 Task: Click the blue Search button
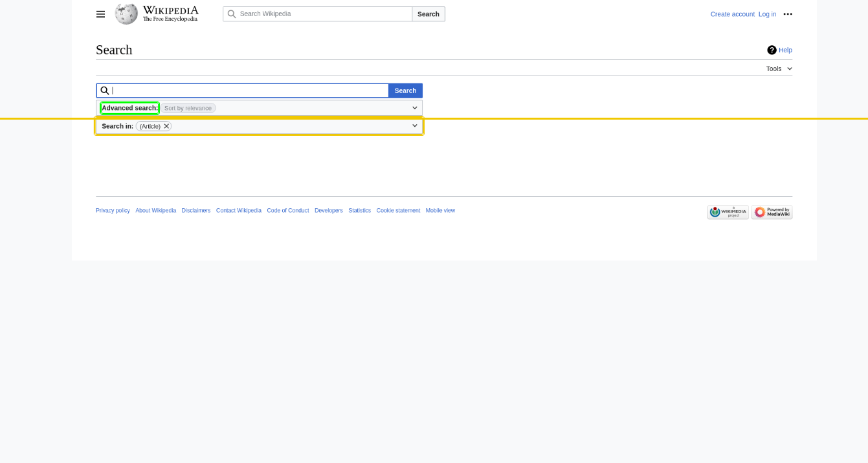[x=405, y=91]
